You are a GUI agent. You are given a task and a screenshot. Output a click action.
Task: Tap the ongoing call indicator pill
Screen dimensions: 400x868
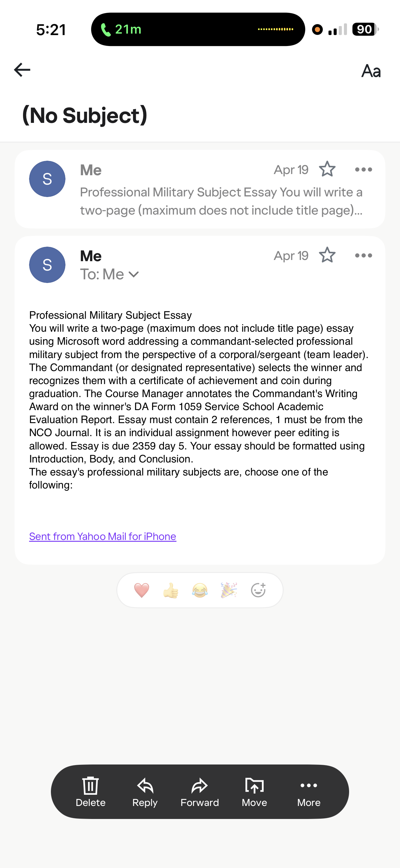coord(198,29)
